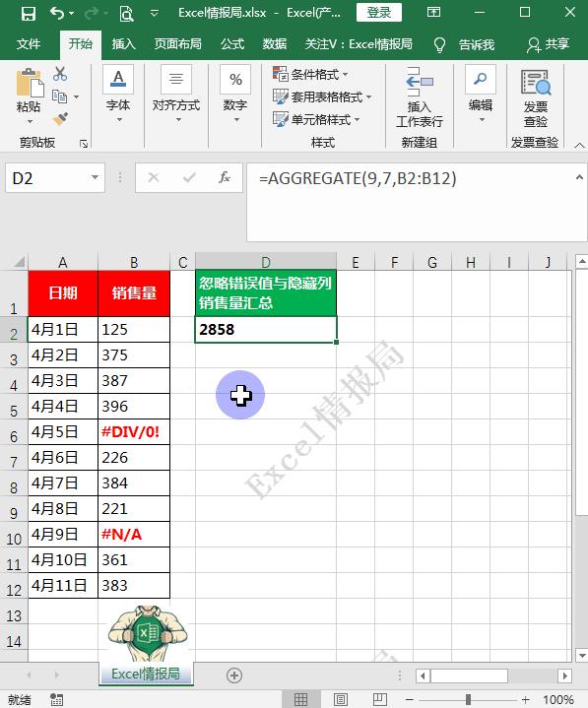Screen dimensions: 588x708
Task: Select Normal view button in status bar
Action: pyautogui.click(x=300, y=700)
